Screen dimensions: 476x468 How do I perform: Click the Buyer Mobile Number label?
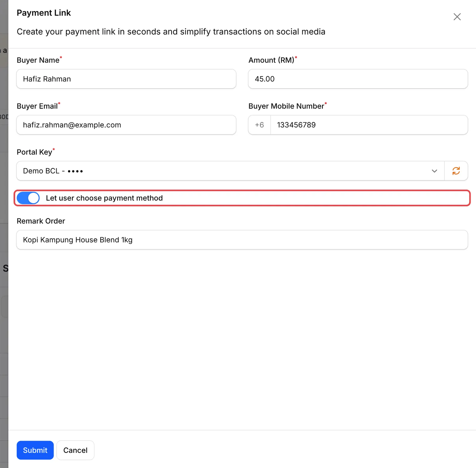tap(286, 106)
